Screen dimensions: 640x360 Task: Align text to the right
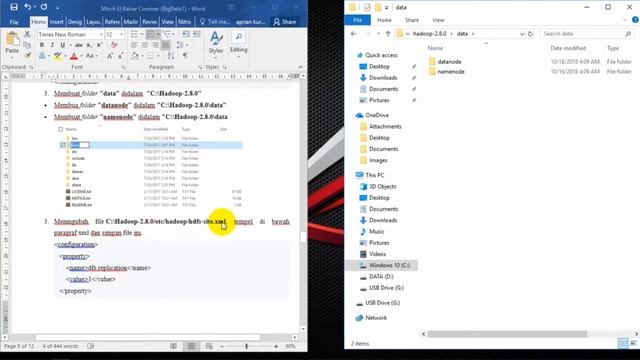pos(156,45)
